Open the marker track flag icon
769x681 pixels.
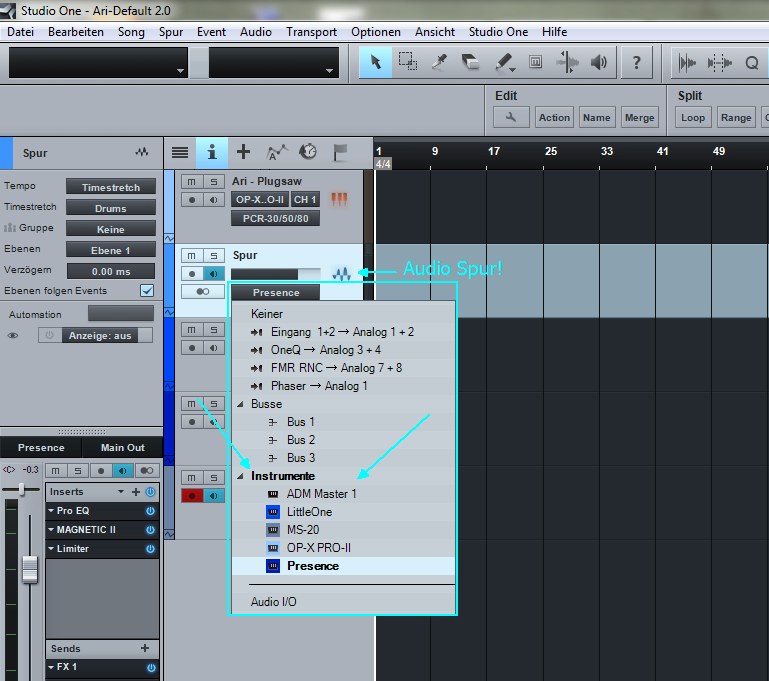(x=340, y=152)
